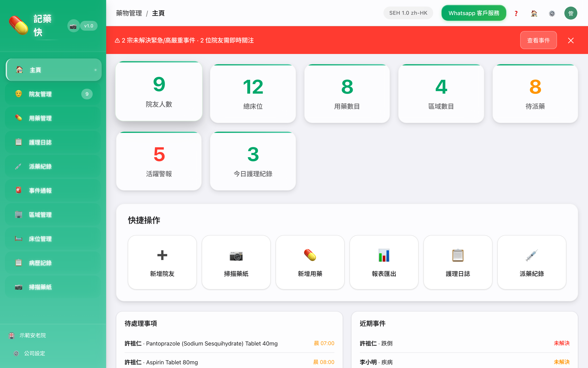Open settings gear icon in top bar
The image size is (588, 368).
(x=552, y=13)
